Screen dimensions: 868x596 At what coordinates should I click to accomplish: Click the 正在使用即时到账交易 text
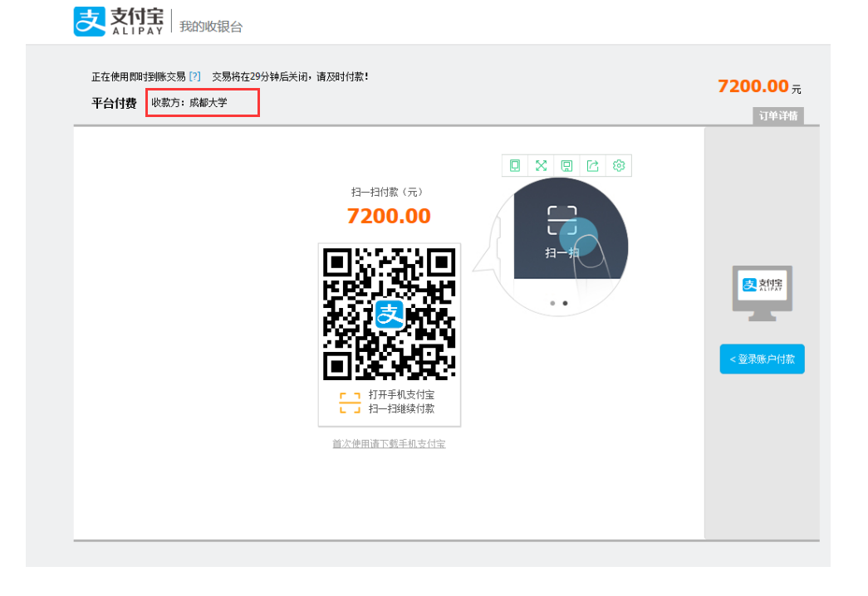[x=139, y=77]
